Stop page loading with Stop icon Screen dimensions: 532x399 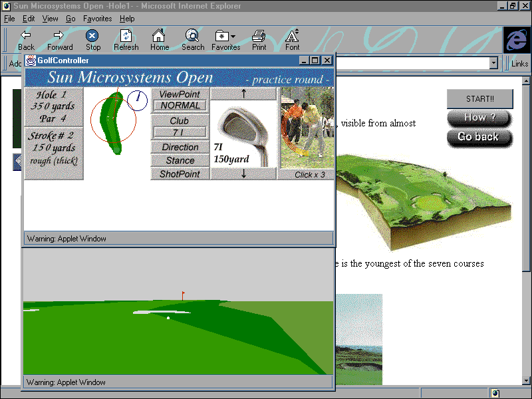(92, 35)
